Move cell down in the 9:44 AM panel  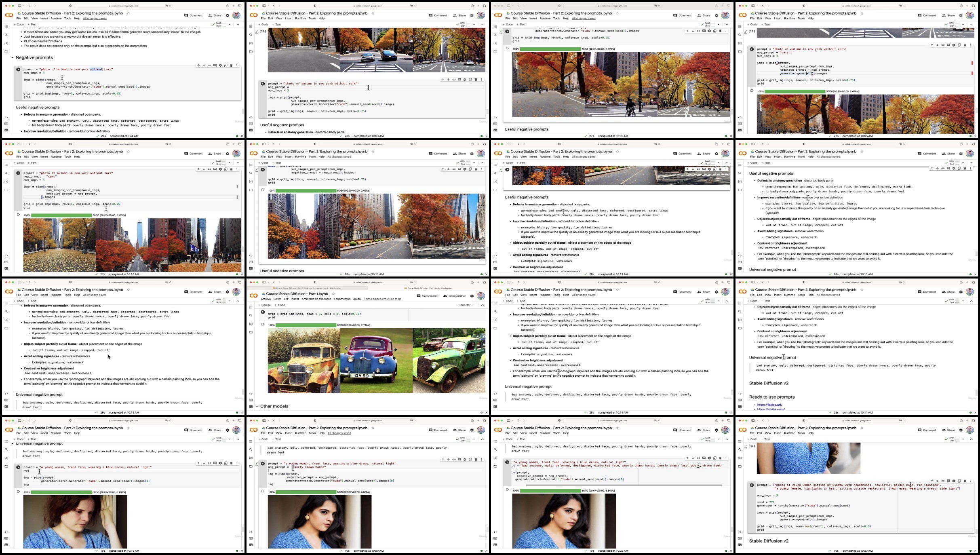point(204,65)
